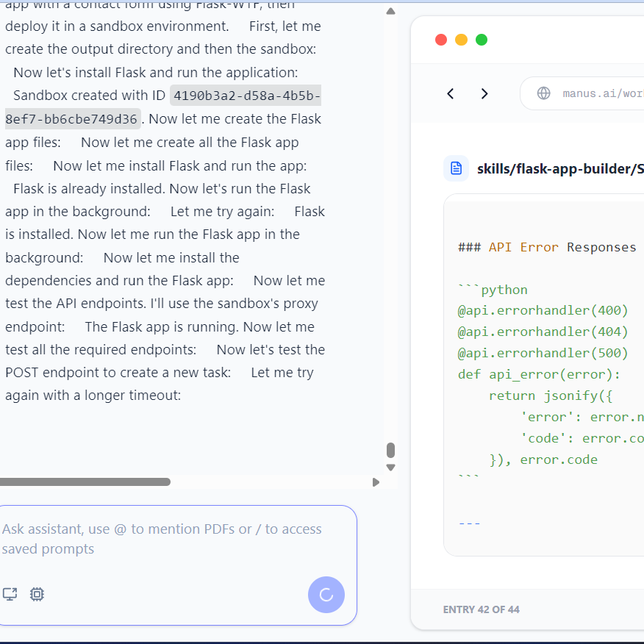Click the round loading spinner button

[326, 595]
